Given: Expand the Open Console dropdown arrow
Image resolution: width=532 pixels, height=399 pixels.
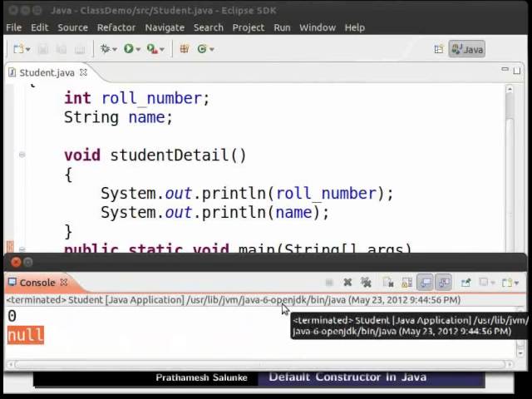Looking at the screenshot, I should pyautogui.click(x=516, y=283).
